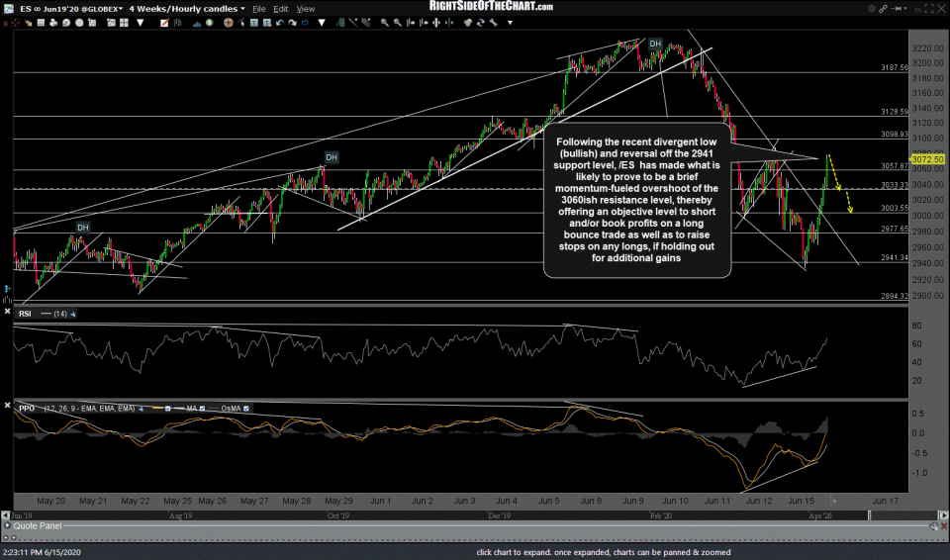Click the candlestick bar-type icon
This screenshot has height=560, width=950.
click(x=177, y=23)
